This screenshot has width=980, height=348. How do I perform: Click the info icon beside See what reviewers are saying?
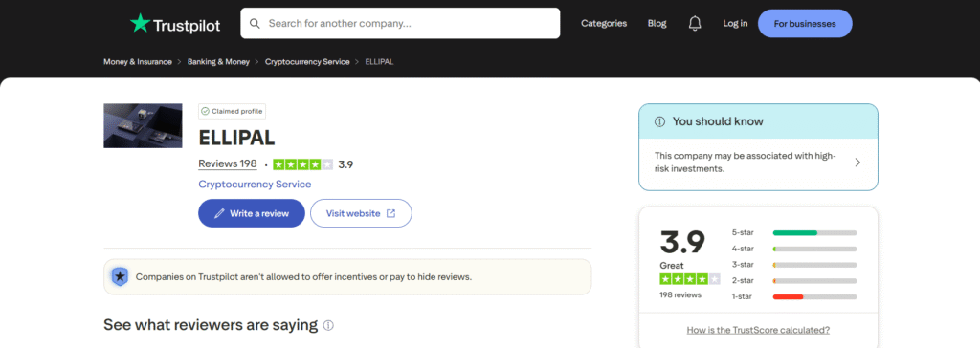pyautogui.click(x=329, y=325)
